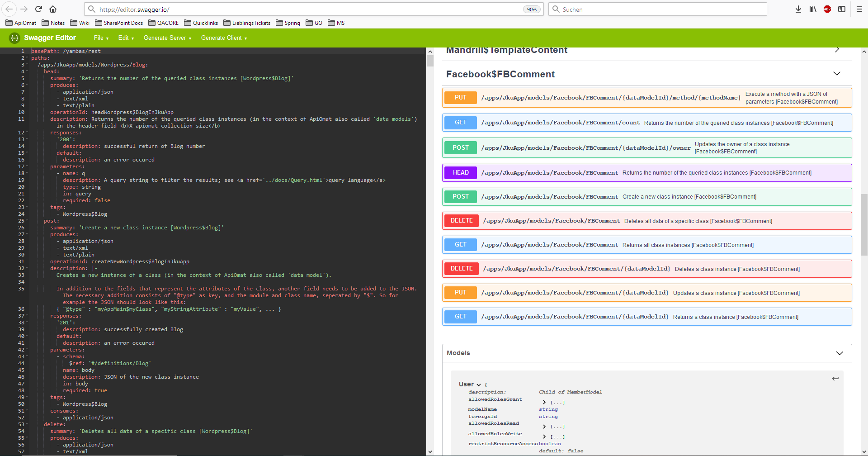This screenshot has height=456, width=868.
Task: Fold the responses: block at line 12
Action: point(27,133)
